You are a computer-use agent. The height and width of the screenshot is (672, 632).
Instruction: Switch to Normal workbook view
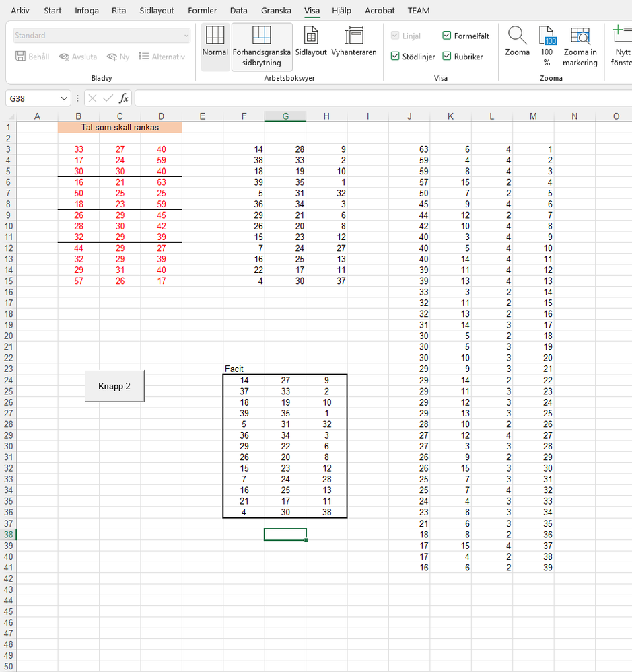[215, 46]
